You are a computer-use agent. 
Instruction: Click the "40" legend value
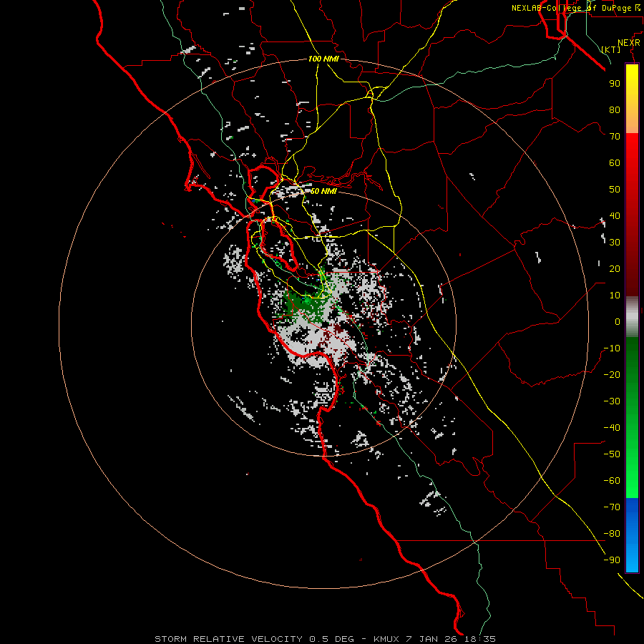(615, 215)
